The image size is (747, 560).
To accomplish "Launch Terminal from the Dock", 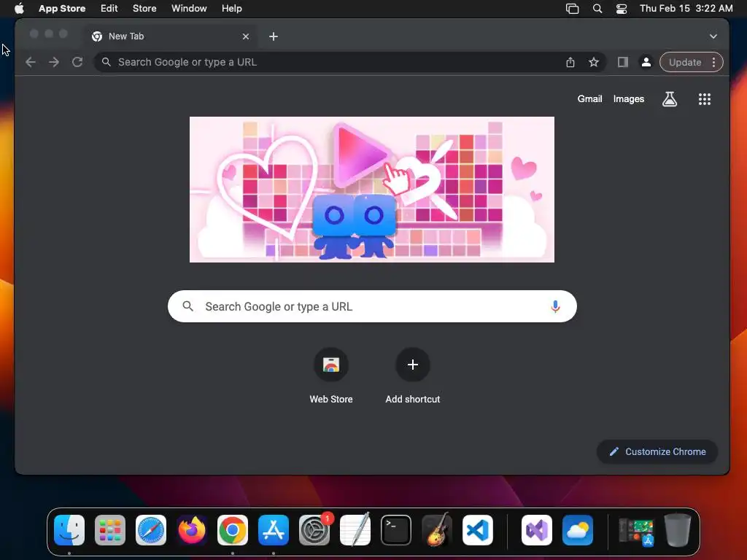I will click(396, 530).
